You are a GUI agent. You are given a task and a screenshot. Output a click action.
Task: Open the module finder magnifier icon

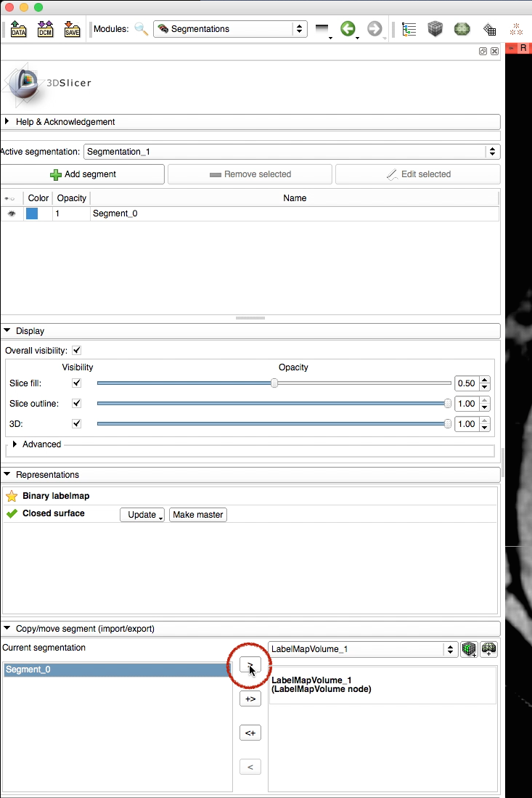coord(141,29)
